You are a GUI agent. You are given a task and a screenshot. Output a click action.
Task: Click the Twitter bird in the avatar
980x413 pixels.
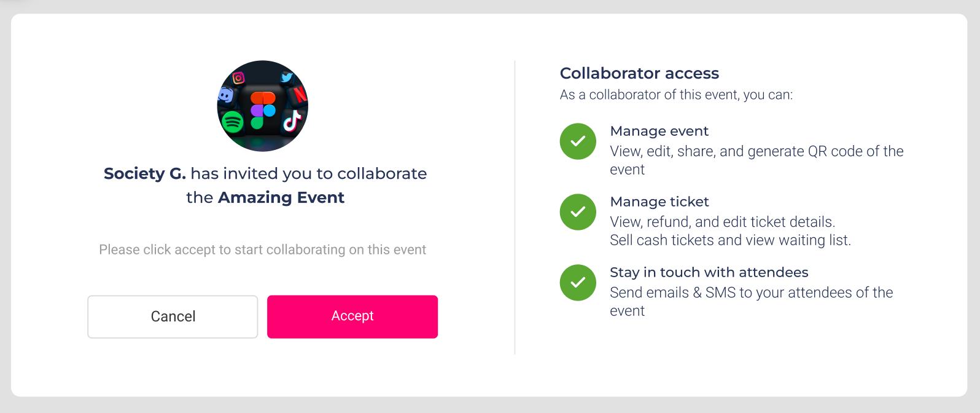click(x=287, y=77)
